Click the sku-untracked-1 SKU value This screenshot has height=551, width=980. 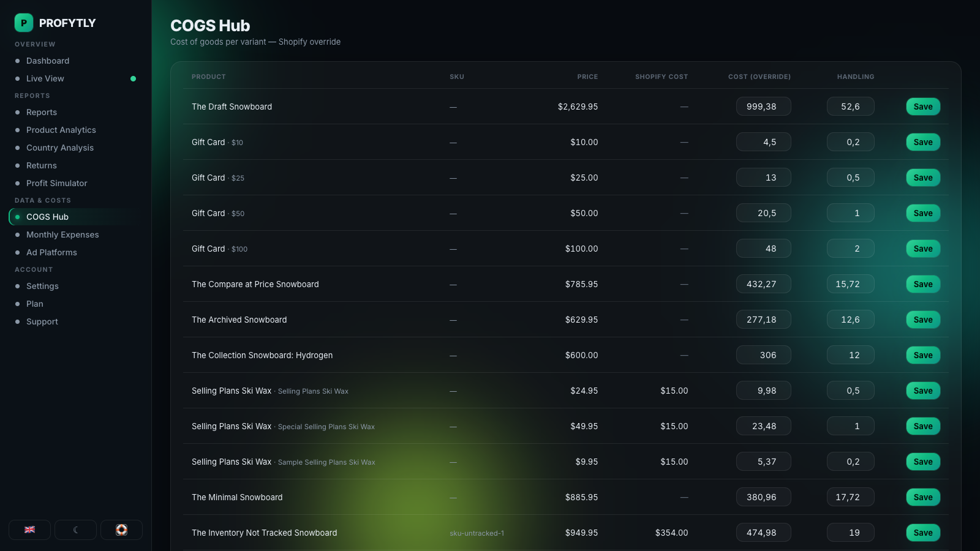[x=477, y=533]
